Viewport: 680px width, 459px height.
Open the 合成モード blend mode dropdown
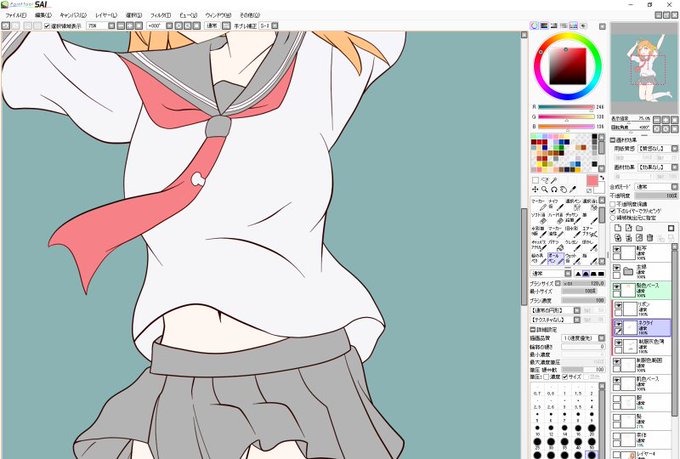(x=674, y=187)
